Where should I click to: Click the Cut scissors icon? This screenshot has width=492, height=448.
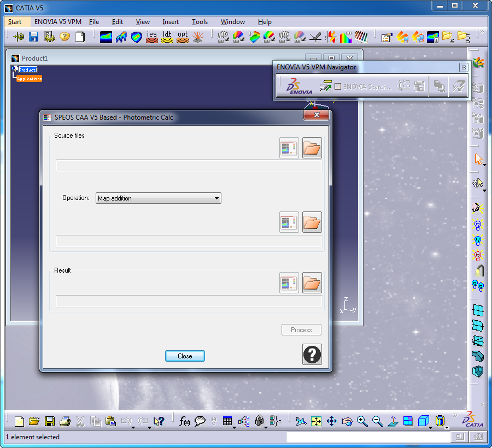point(80,421)
